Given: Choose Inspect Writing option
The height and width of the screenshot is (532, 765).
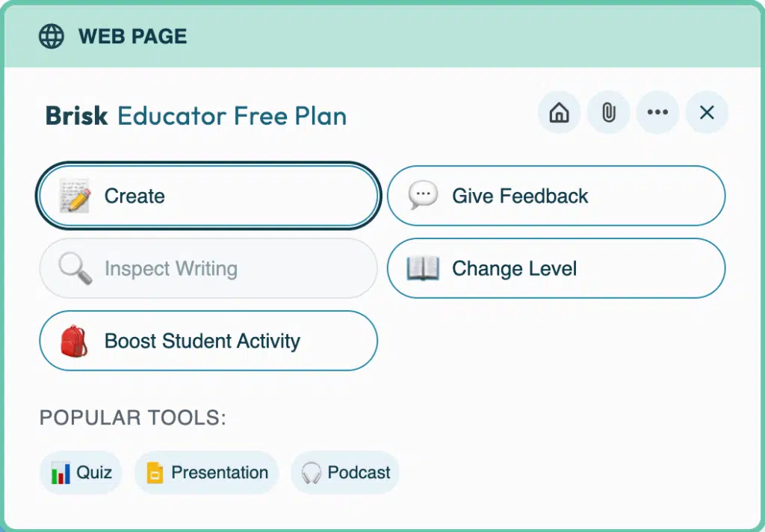Looking at the screenshot, I should (x=208, y=268).
